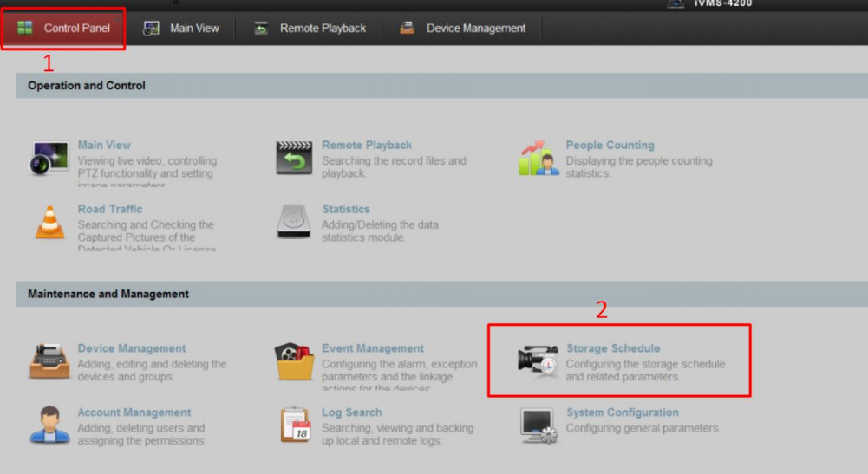Switch to the Main View tab

click(182, 28)
